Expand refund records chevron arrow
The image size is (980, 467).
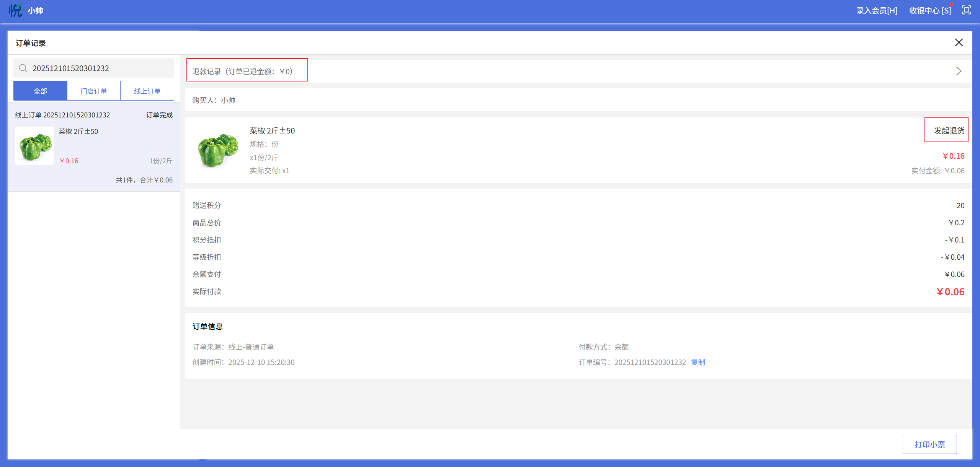[959, 71]
